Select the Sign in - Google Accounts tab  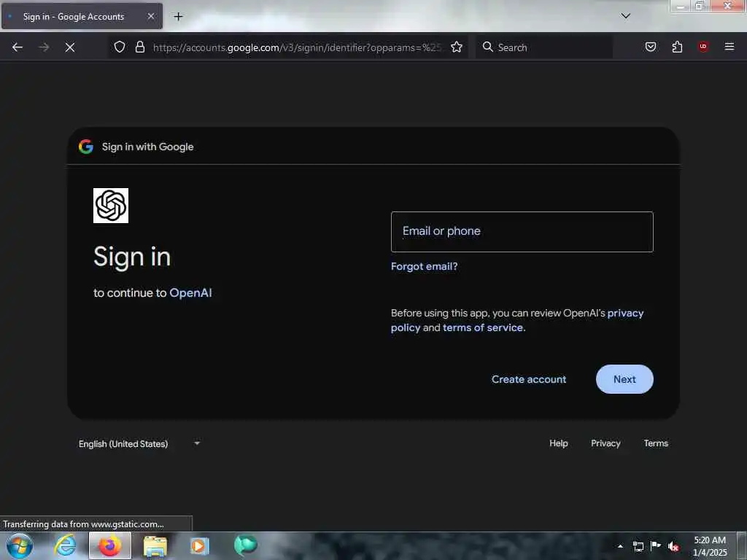(x=82, y=16)
